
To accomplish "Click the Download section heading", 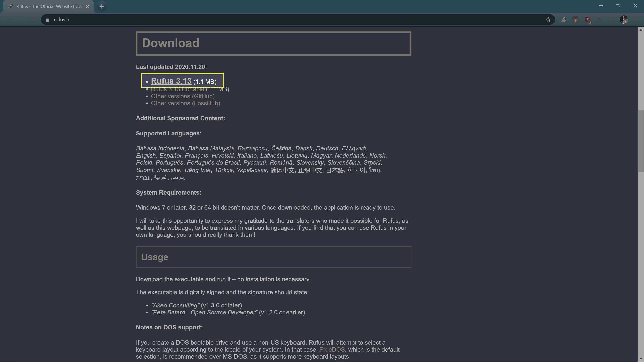I will click(171, 43).
